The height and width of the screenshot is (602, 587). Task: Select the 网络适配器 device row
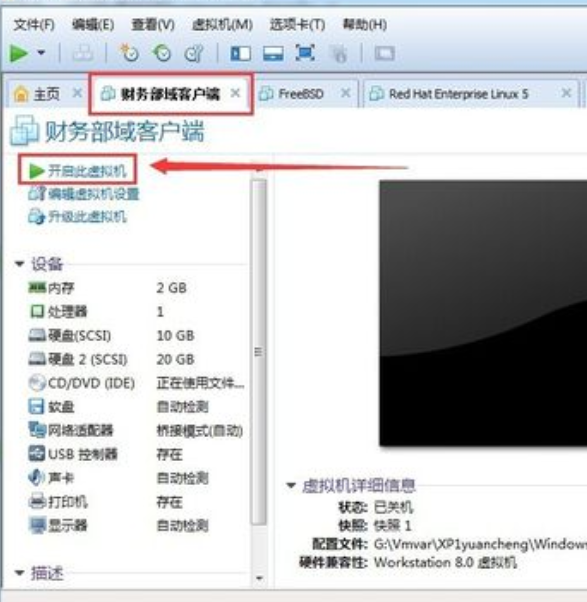pos(136,430)
